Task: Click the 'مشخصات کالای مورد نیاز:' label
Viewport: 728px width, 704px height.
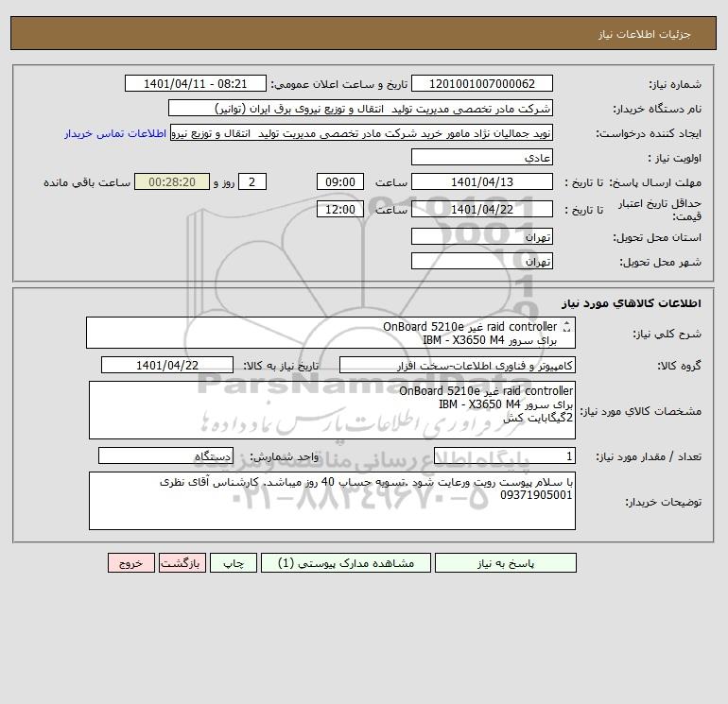Action: pyautogui.click(x=641, y=411)
